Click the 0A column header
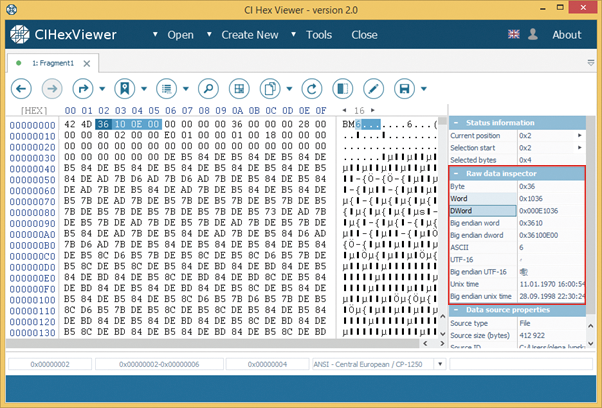 237,111
